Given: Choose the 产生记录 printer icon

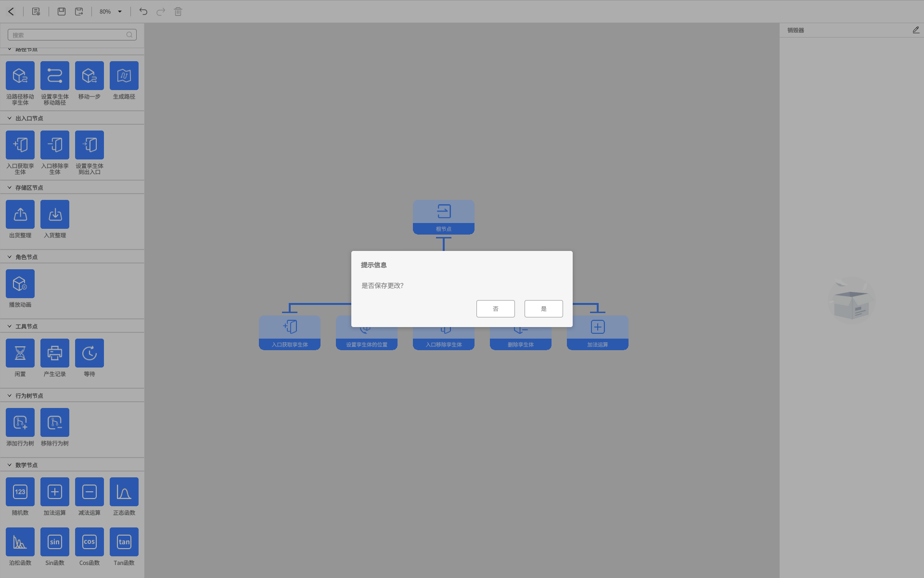Looking at the screenshot, I should coord(55,353).
